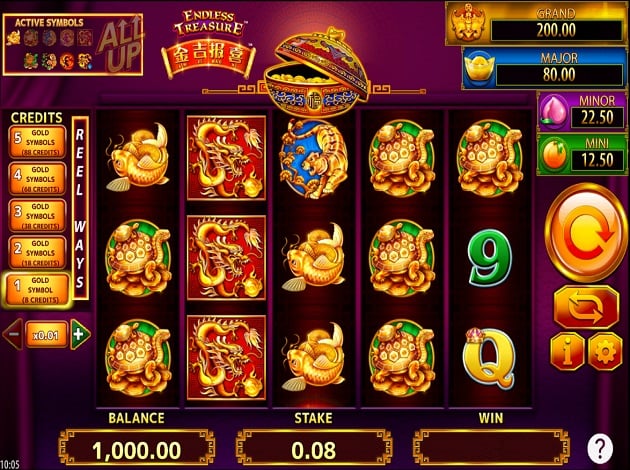Click the Active Symbols All Up panel
This screenshot has height=470, width=630.
click(x=73, y=45)
